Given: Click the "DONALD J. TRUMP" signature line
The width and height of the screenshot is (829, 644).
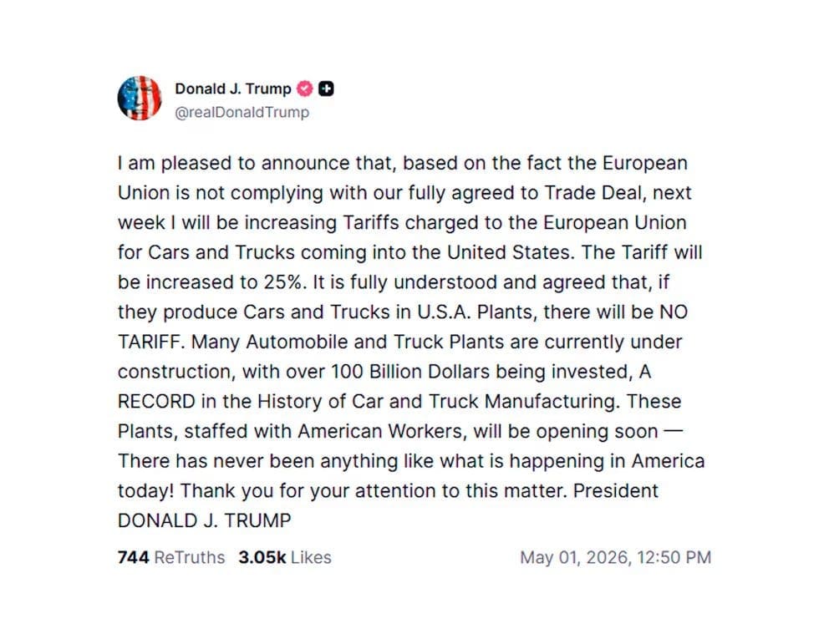Looking at the screenshot, I should click(x=204, y=521).
